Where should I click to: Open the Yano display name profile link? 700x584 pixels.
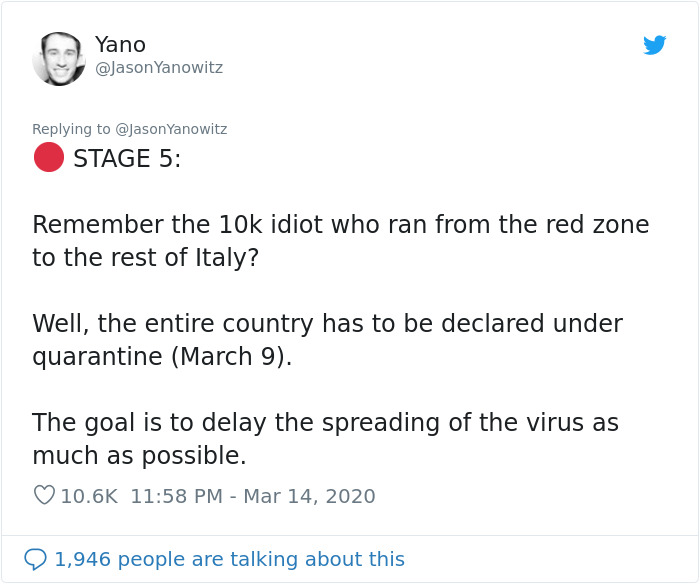point(120,45)
